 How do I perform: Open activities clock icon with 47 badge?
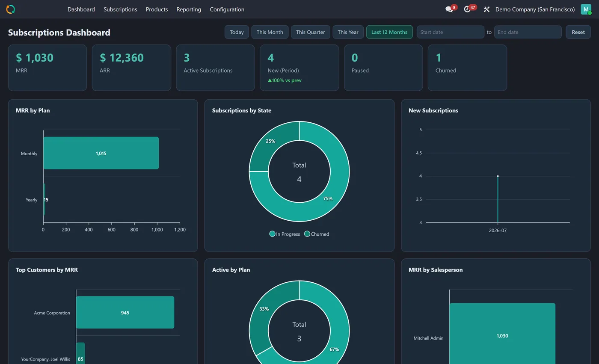(x=467, y=9)
